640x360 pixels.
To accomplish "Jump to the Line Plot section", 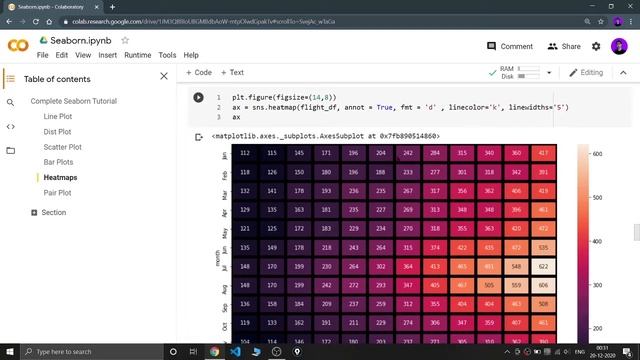I will pos(58,116).
